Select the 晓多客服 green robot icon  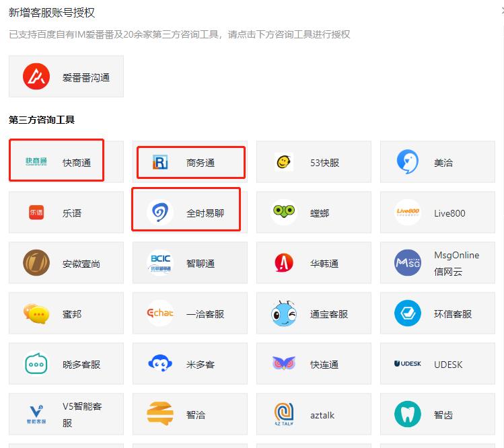pyautogui.click(x=36, y=363)
